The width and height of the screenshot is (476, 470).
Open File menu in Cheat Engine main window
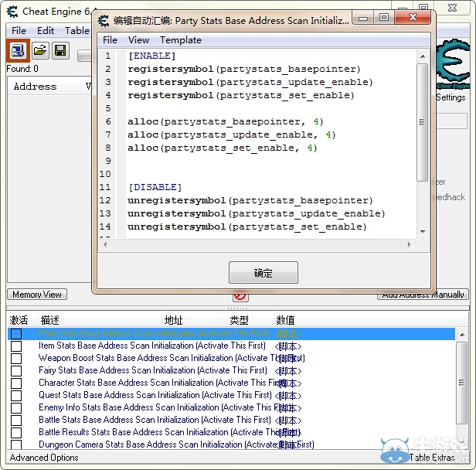(19, 31)
